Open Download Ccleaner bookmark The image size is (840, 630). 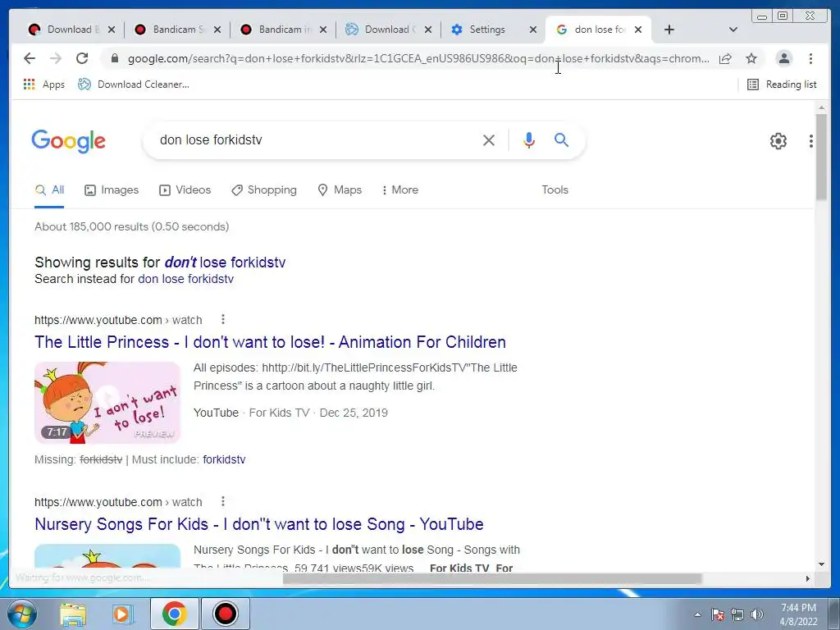pyautogui.click(x=134, y=84)
